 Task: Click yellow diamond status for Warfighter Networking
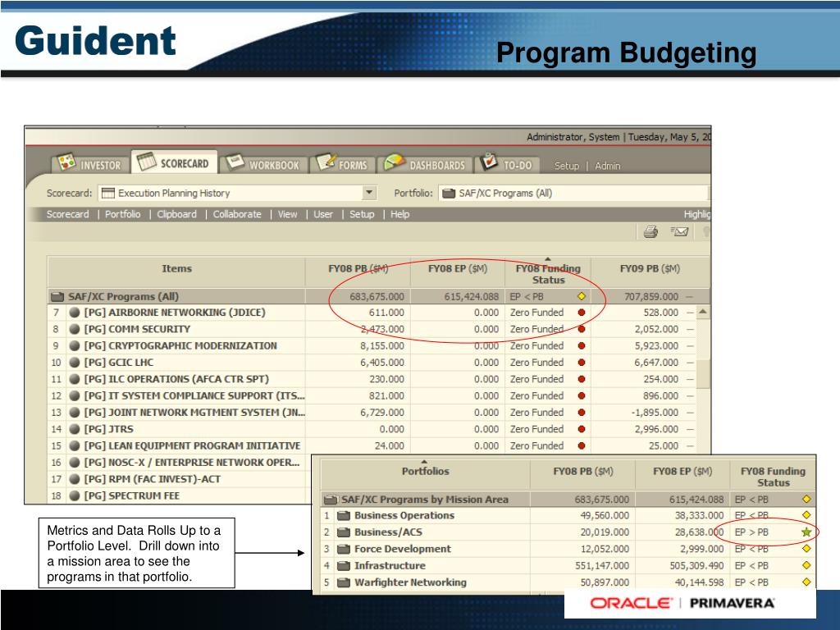(806, 582)
